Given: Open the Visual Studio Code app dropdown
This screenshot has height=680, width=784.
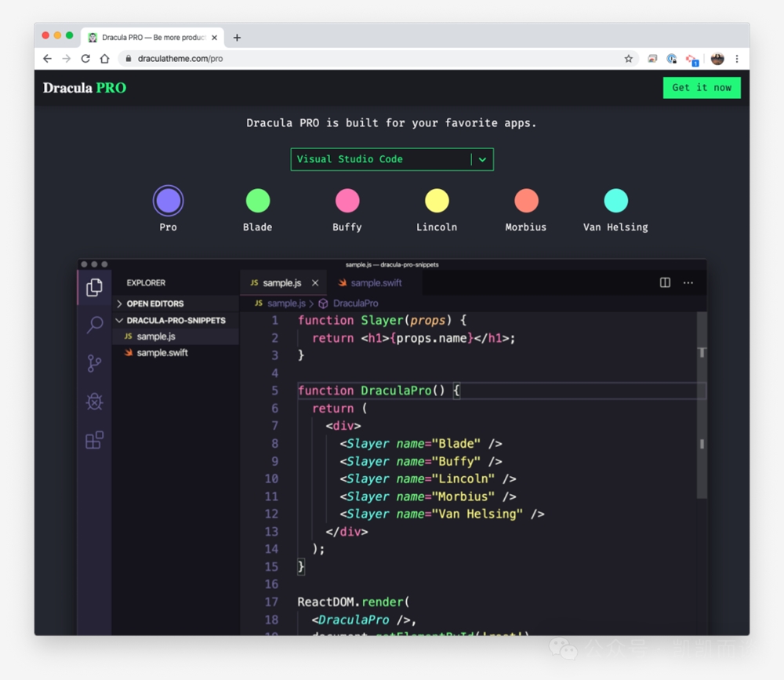Looking at the screenshot, I should (x=392, y=159).
